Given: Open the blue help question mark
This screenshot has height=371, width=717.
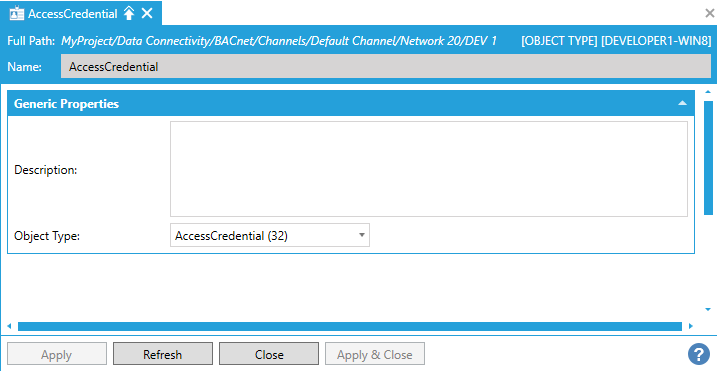Looking at the screenshot, I should 698,354.
